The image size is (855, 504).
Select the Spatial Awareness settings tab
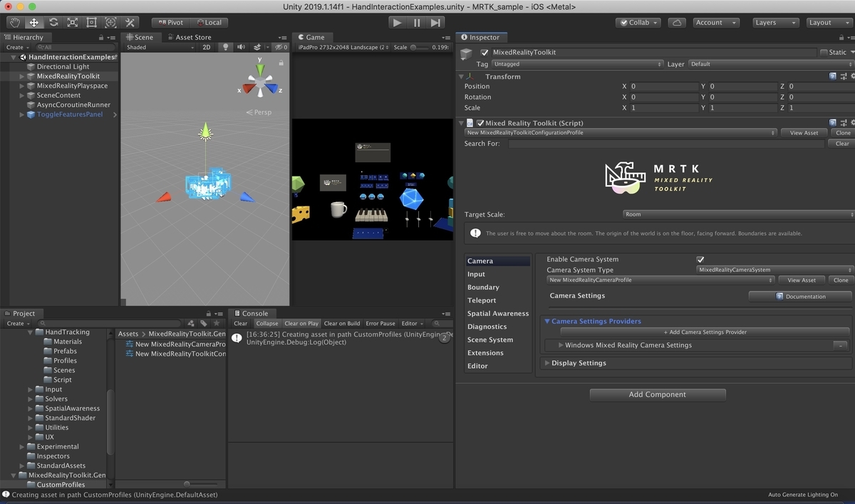tap(497, 314)
